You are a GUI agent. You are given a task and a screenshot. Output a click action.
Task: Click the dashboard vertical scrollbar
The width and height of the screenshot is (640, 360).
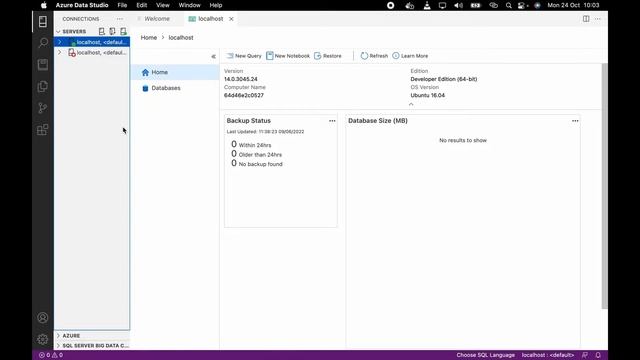tap(604, 186)
